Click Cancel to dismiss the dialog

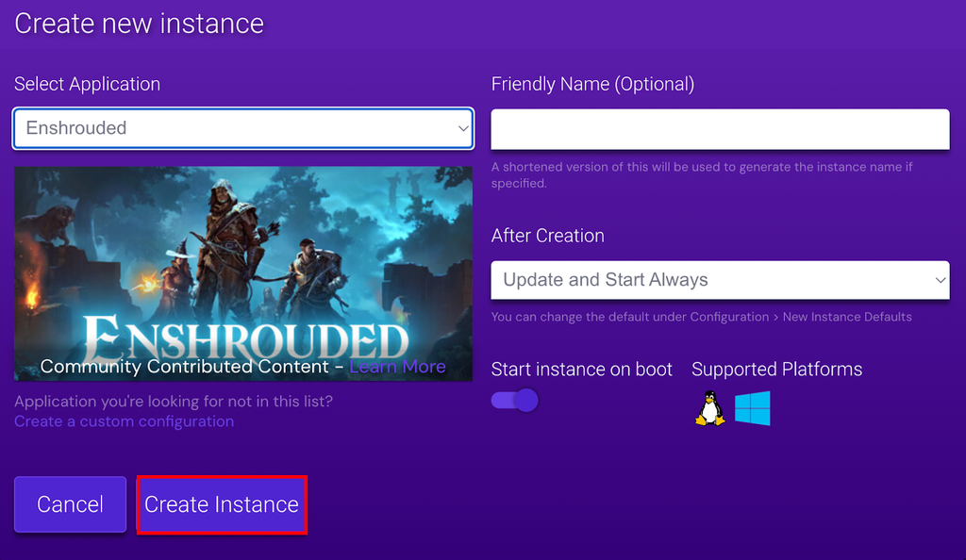pyautogui.click(x=70, y=504)
